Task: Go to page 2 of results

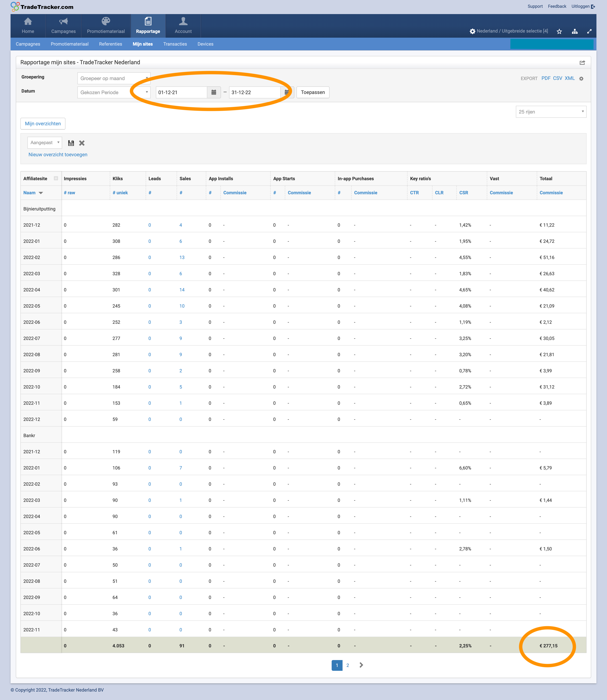Action: click(347, 665)
